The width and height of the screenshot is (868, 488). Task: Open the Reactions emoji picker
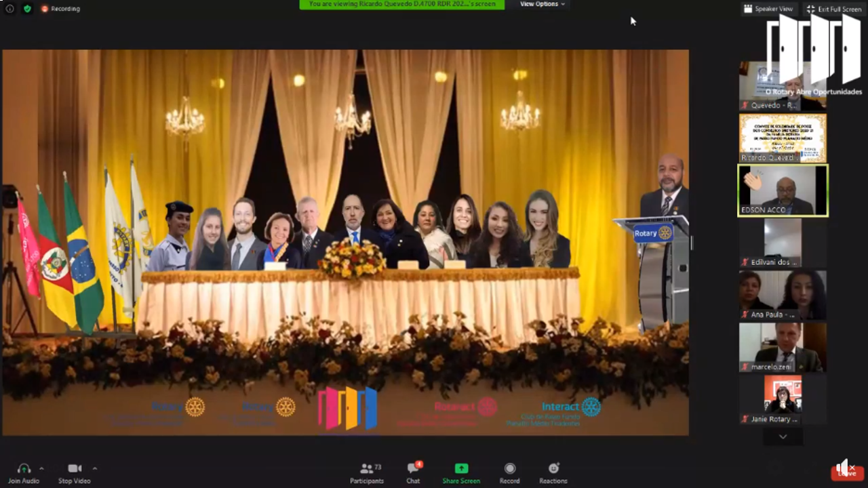pos(553,468)
